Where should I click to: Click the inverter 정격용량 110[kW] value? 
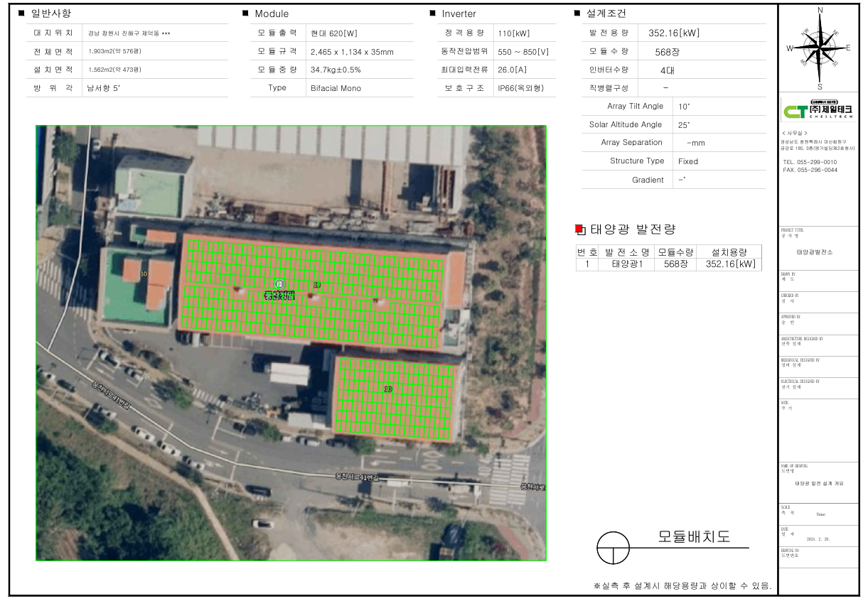514,33
